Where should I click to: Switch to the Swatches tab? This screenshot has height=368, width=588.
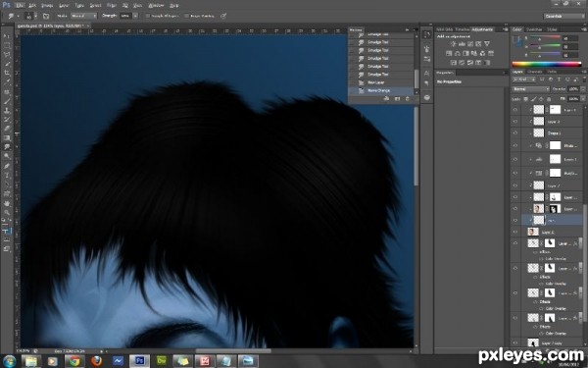tap(534, 29)
